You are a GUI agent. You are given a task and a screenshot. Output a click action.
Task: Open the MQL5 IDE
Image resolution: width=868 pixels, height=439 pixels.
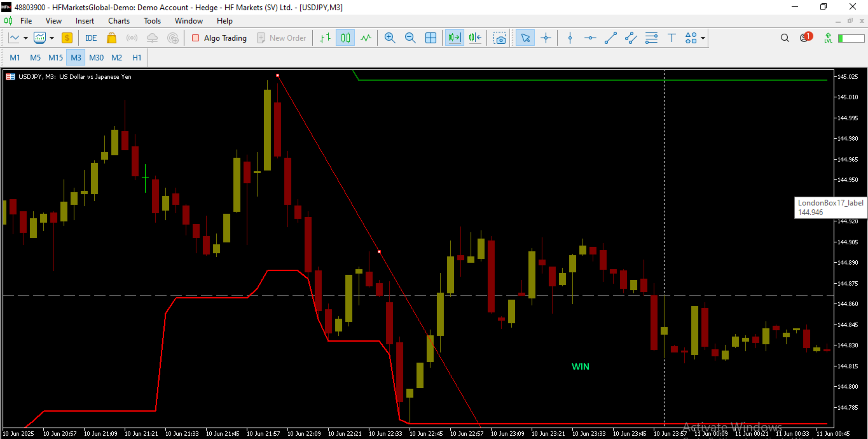[90, 38]
